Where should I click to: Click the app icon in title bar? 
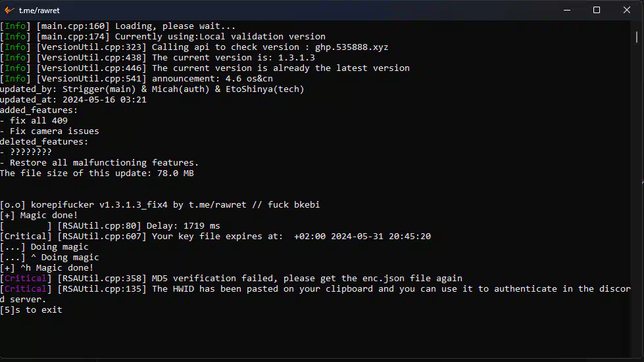pos(9,11)
